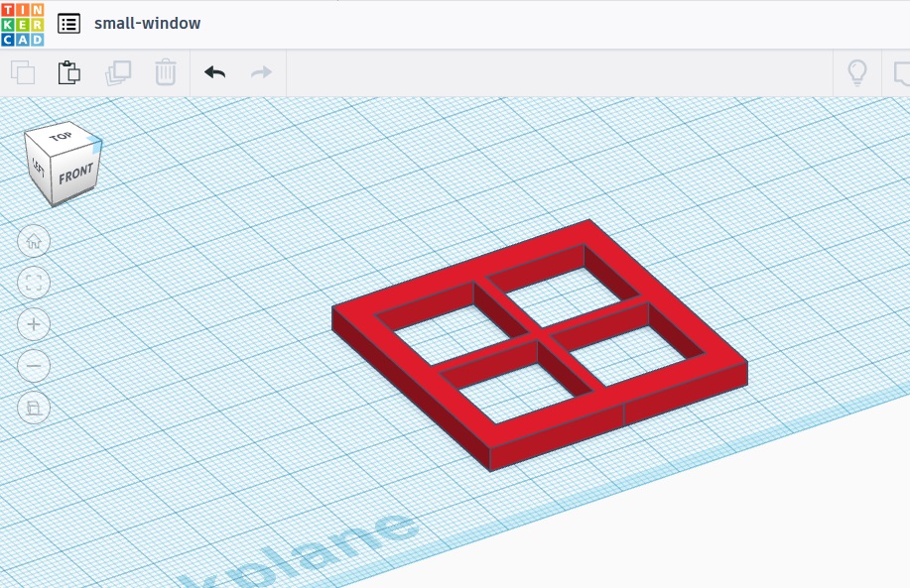Click FRONT on the view cube

point(74,176)
